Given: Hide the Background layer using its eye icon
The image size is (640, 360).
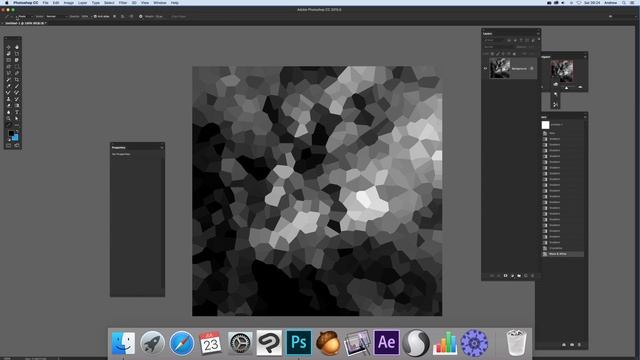Looking at the screenshot, I should click(485, 69).
